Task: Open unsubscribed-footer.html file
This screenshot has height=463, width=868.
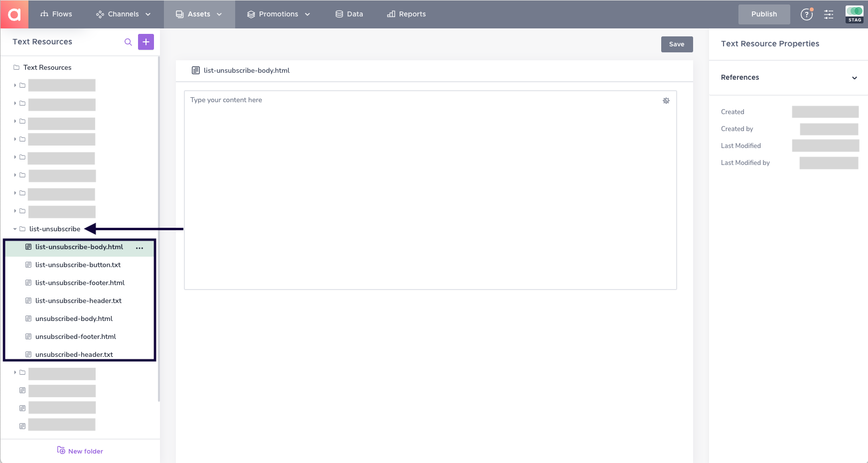Action: 75,336
